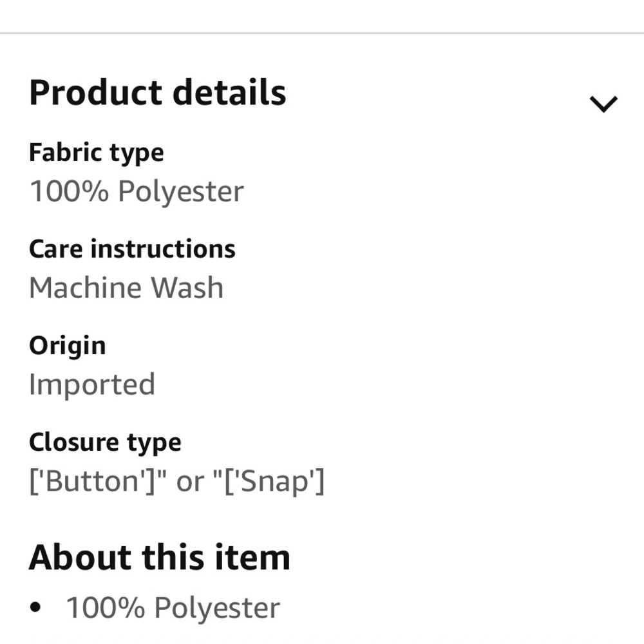Collapse Product details with chevron icon
This screenshot has width=644, height=644.
[x=603, y=104]
